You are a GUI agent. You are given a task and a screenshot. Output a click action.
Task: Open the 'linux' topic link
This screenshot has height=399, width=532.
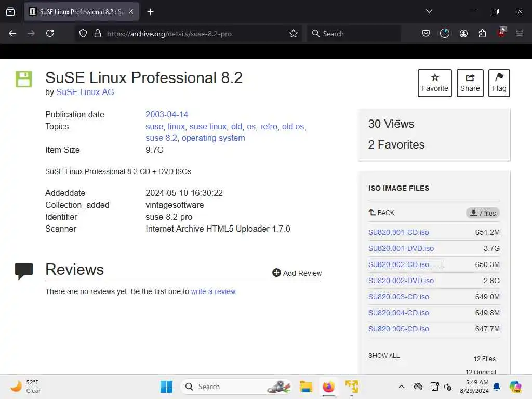tap(177, 127)
